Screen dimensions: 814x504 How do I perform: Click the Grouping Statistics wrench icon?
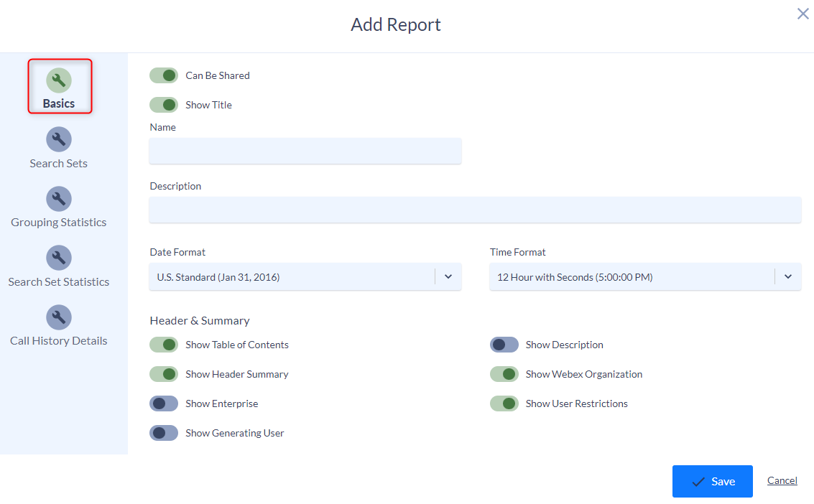[58, 199]
